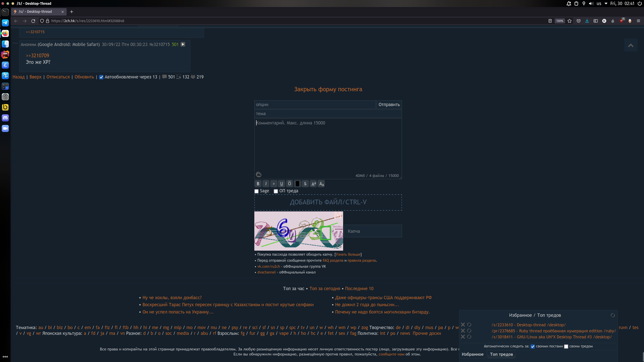Click the superscript formatting button
This screenshot has height=362, width=644.
click(x=313, y=184)
